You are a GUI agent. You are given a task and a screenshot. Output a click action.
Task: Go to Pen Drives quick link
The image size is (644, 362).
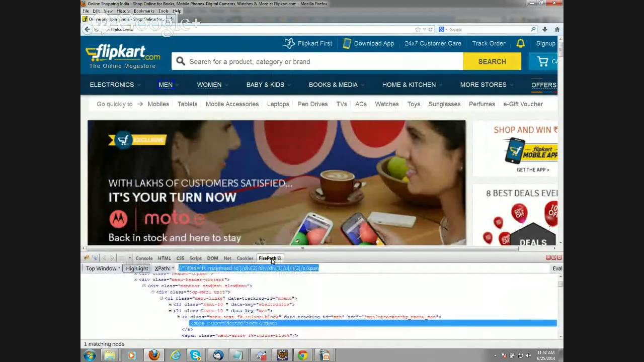tap(312, 104)
